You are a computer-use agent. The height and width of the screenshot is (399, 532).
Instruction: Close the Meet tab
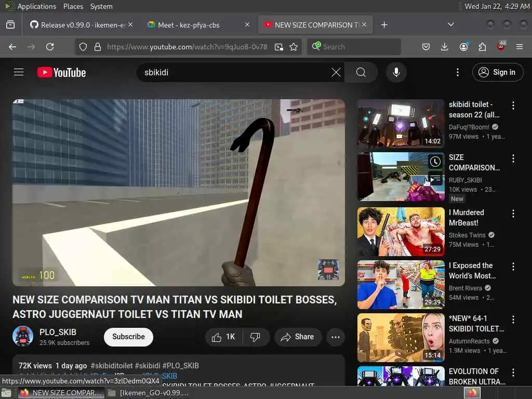[x=247, y=25]
